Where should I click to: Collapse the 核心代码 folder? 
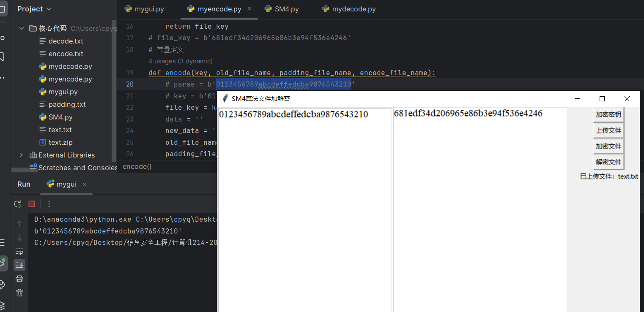coord(21,28)
